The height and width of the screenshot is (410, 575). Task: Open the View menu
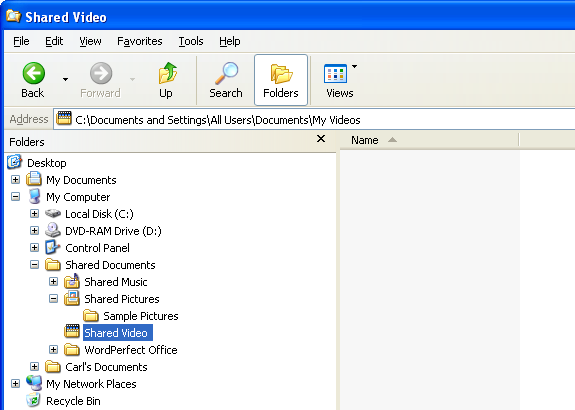pos(90,41)
